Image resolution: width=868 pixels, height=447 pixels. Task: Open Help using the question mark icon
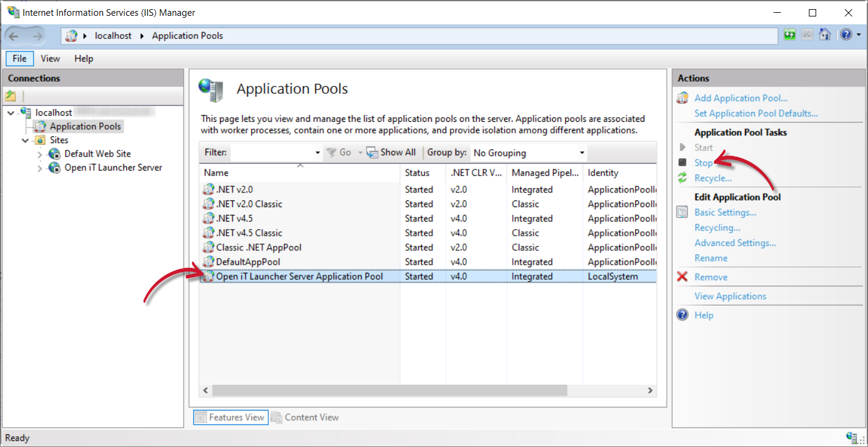click(847, 35)
